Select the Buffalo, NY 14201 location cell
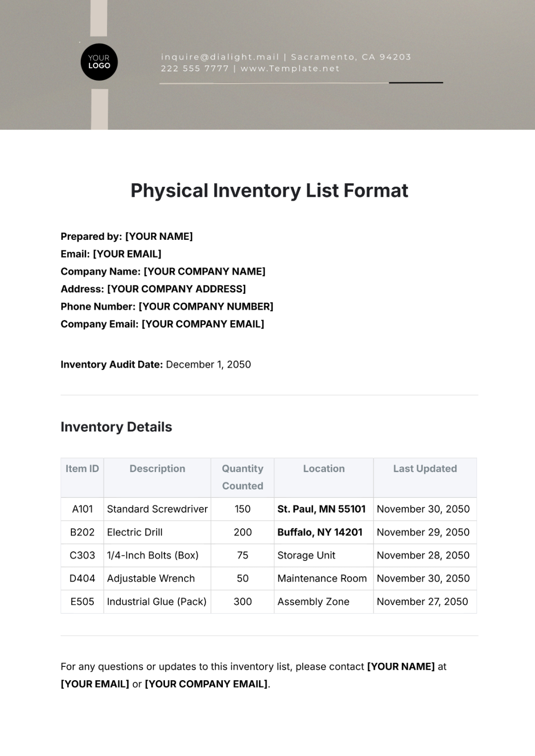Screen dimensions: 535x756 click(320, 533)
